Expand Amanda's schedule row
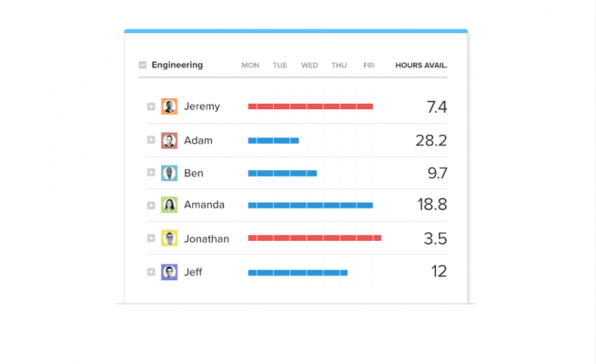This screenshot has height=364, width=596. tap(151, 205)
